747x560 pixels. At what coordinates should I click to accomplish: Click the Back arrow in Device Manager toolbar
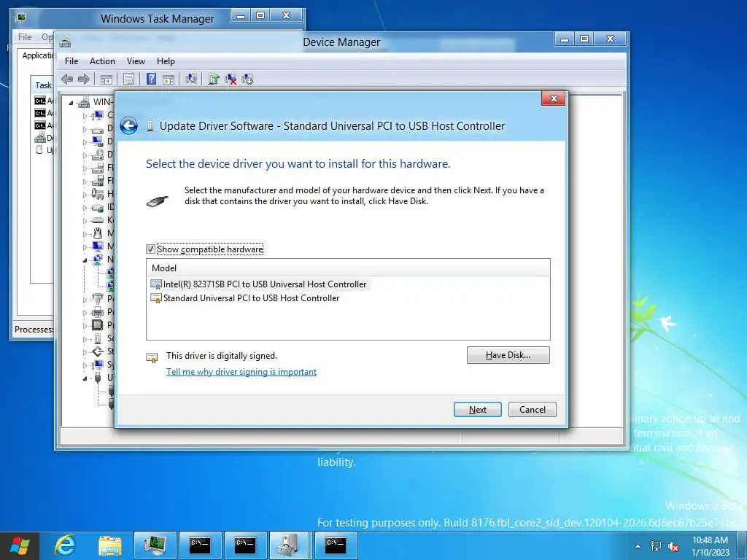[67, 79]
